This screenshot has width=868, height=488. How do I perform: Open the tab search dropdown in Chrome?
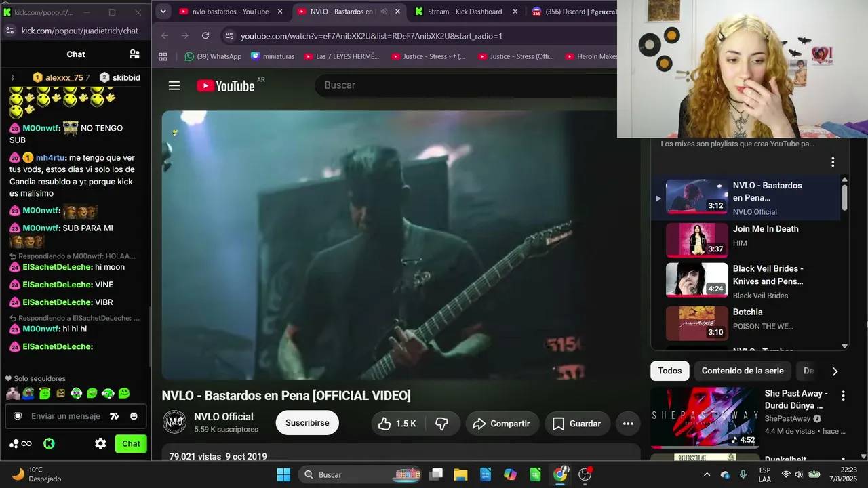[163, 12]
